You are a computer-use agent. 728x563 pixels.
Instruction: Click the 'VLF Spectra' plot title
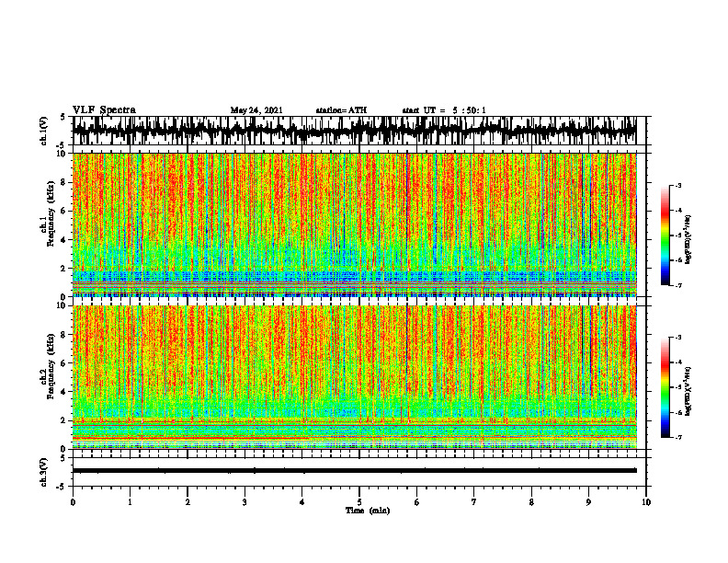(104, 110)
